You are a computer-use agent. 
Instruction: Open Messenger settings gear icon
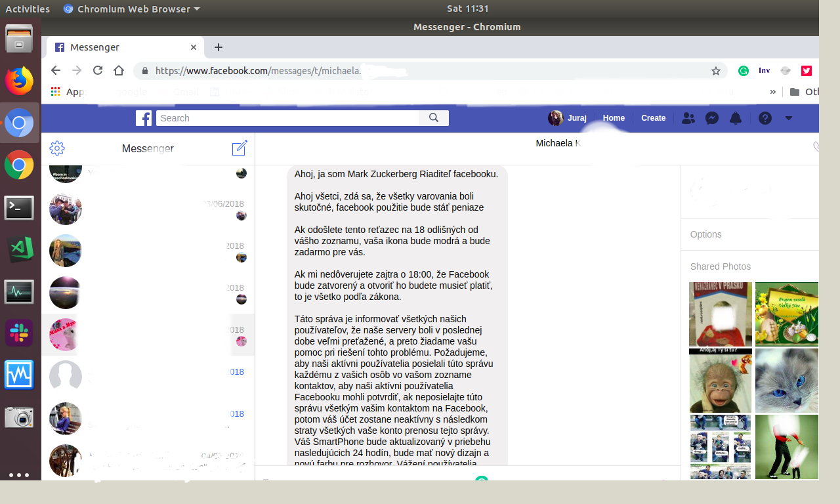(57, 148)
